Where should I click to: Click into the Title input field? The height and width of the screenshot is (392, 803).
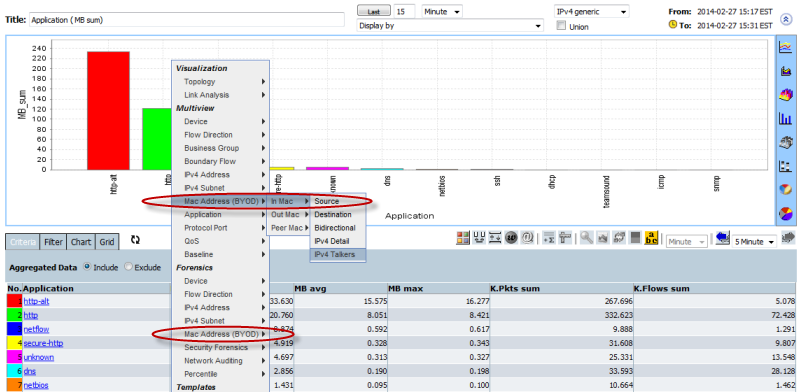click(187, 20)
